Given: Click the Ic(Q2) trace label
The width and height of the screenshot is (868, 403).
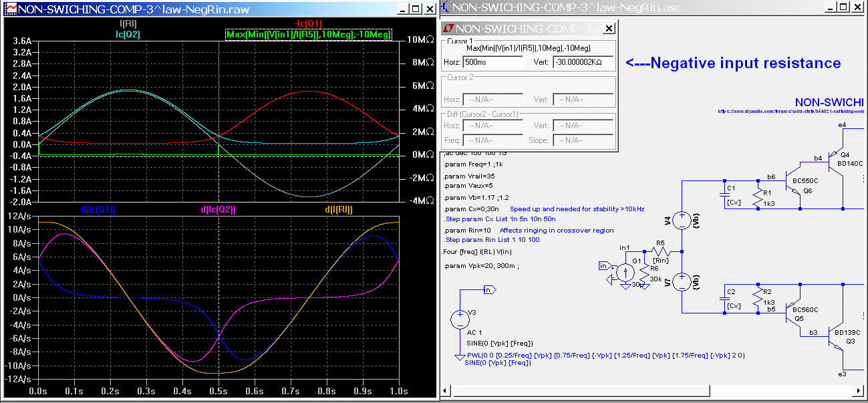Looking at the screenshot, I should point(128,34).
